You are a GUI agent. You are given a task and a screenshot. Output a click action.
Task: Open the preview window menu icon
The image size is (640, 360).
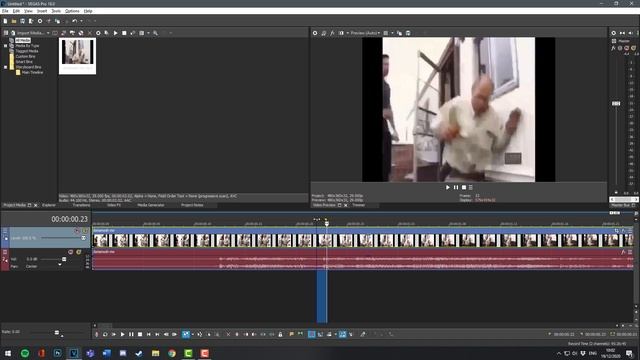click(x=471, y=187)
